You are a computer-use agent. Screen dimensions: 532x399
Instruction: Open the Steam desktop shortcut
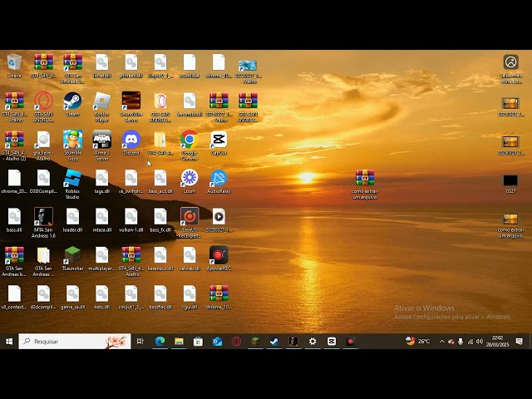72,104
